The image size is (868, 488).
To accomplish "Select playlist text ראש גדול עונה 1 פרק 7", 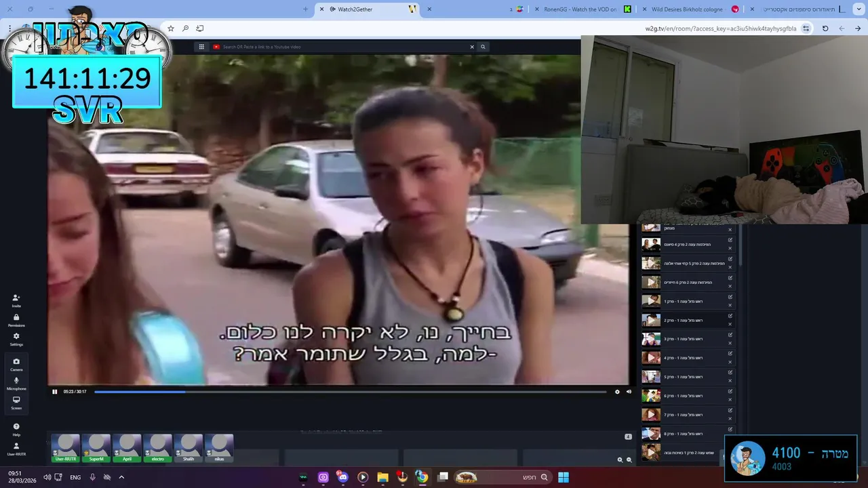I will [683, 415].
